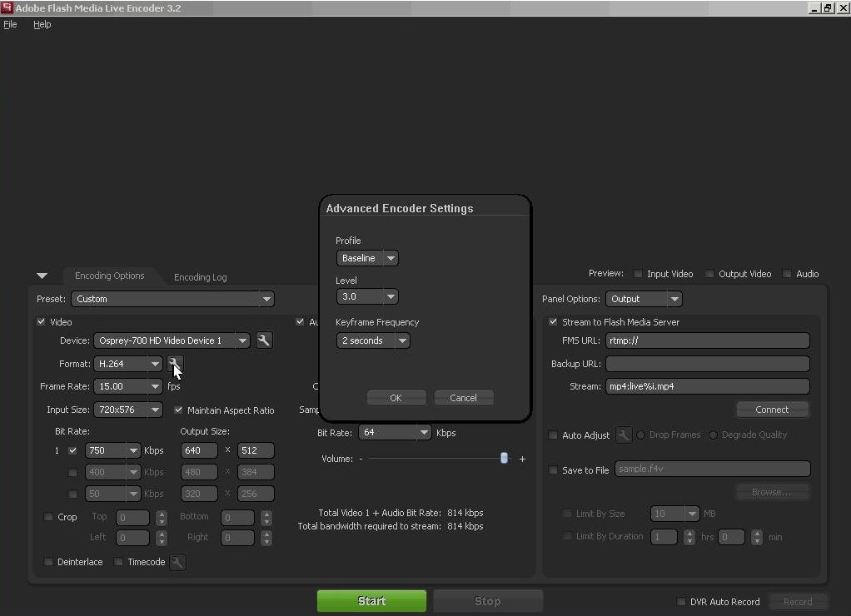Open the Input Size dropdown
Screen dimensions: 851x616
pyautogui.click(x=128, y=410)
